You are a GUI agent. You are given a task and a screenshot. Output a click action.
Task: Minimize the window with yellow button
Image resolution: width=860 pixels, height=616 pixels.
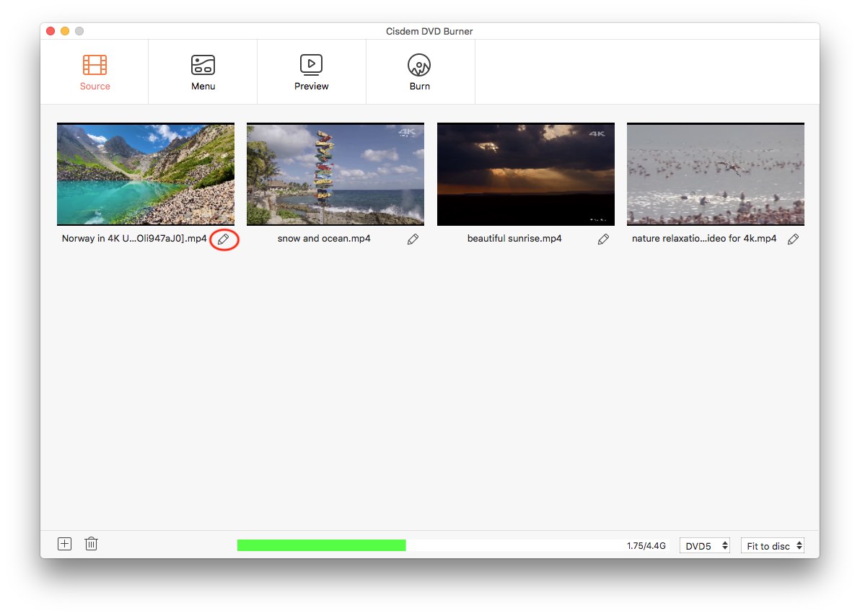pos(65,31)
